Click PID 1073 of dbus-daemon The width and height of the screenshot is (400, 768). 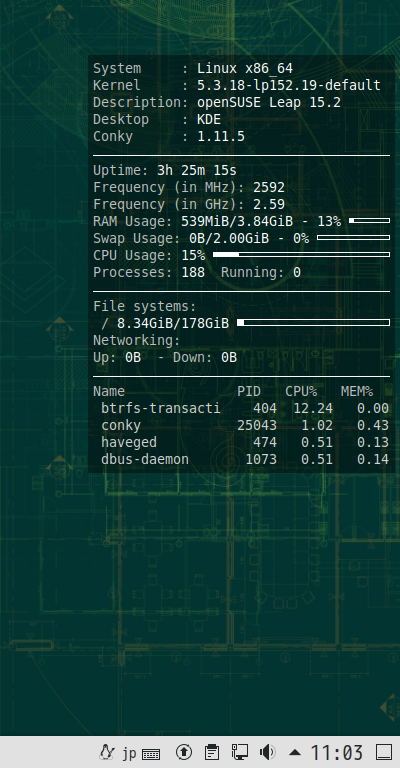(261, 459)
